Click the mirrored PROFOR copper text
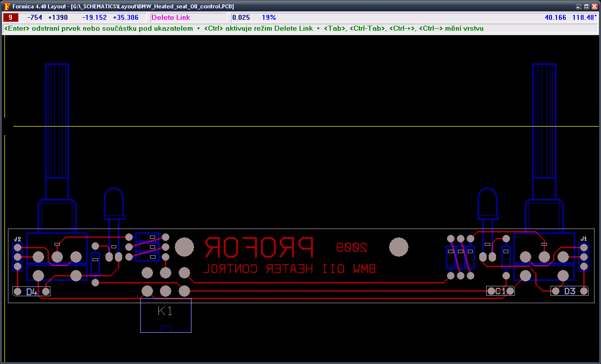This screenshot has width=601, height=364. tap(259, 247)
